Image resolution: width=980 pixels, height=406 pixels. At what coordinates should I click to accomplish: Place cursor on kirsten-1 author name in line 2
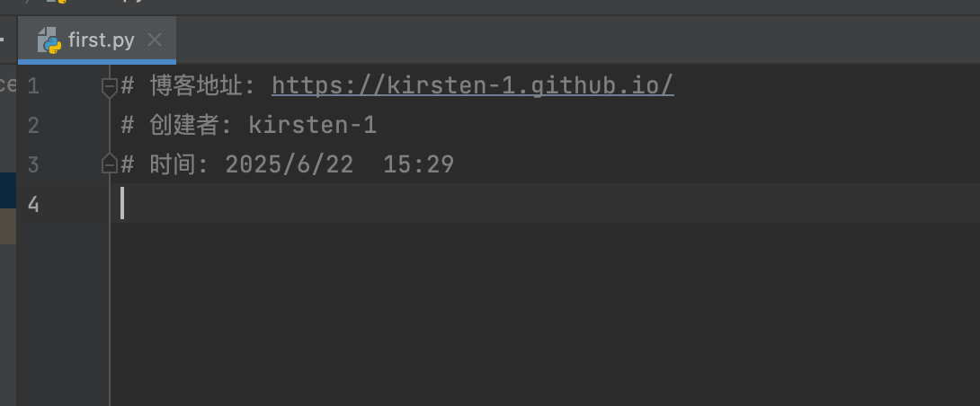pos(313,126)
